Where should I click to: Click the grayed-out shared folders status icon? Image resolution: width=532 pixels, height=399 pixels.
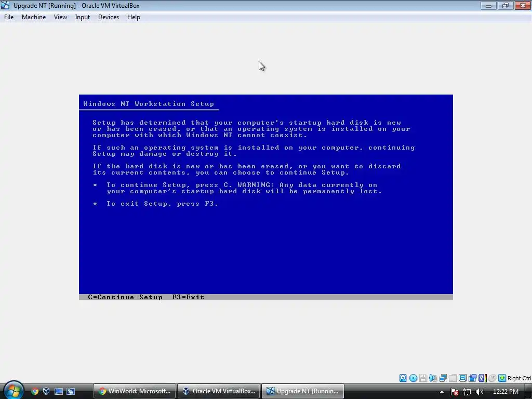click(x=453, y=378)
